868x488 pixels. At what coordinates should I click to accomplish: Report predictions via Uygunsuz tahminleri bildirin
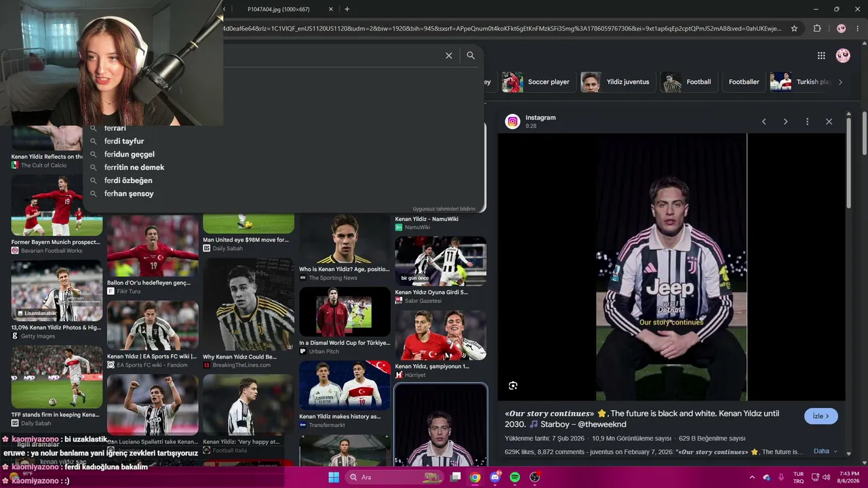[444, 209]
